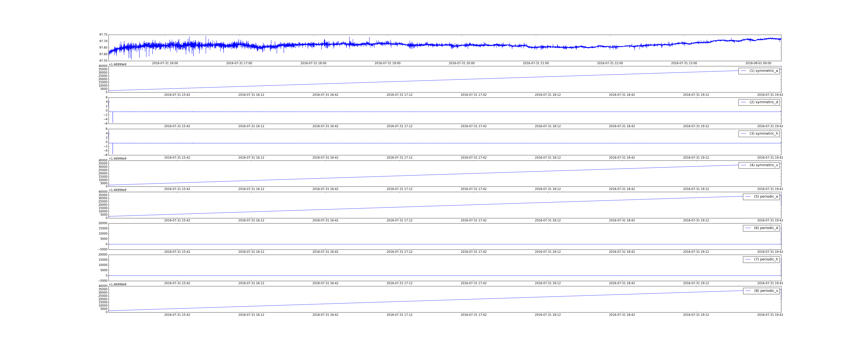
Task: Click the 2016-07-31 22:00 tick label
Action: coord(610,63)
